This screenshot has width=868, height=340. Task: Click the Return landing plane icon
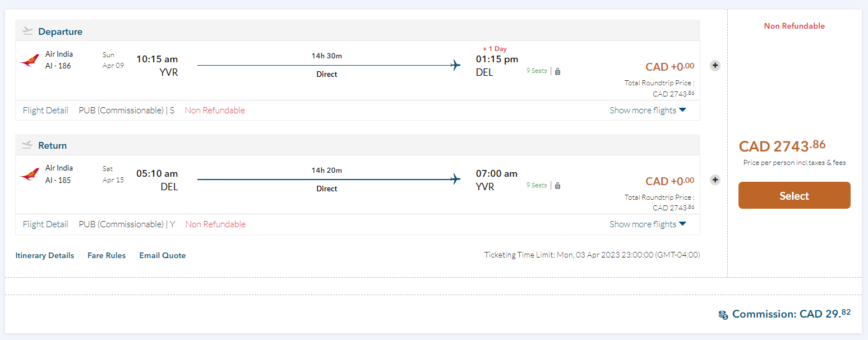27,145
